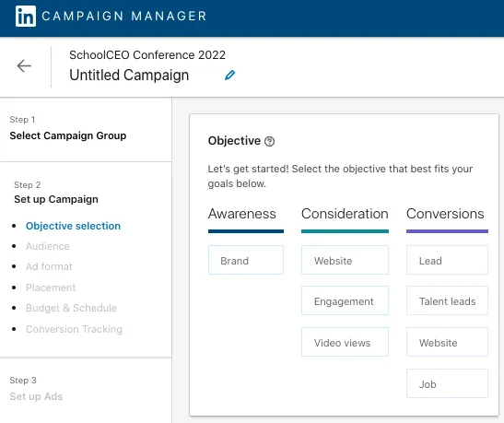Go to Objective selection in sidebar
Screen dimensions: 504x423
[x=74, y=226]
